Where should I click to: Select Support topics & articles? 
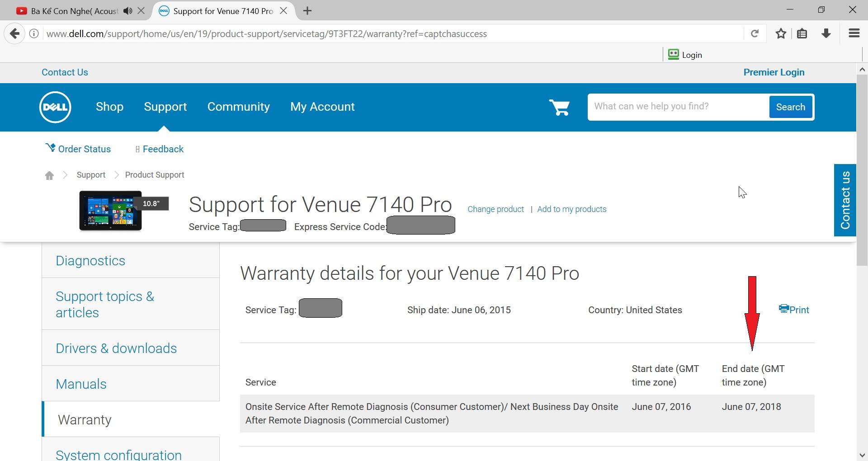[x=131, y=304]
